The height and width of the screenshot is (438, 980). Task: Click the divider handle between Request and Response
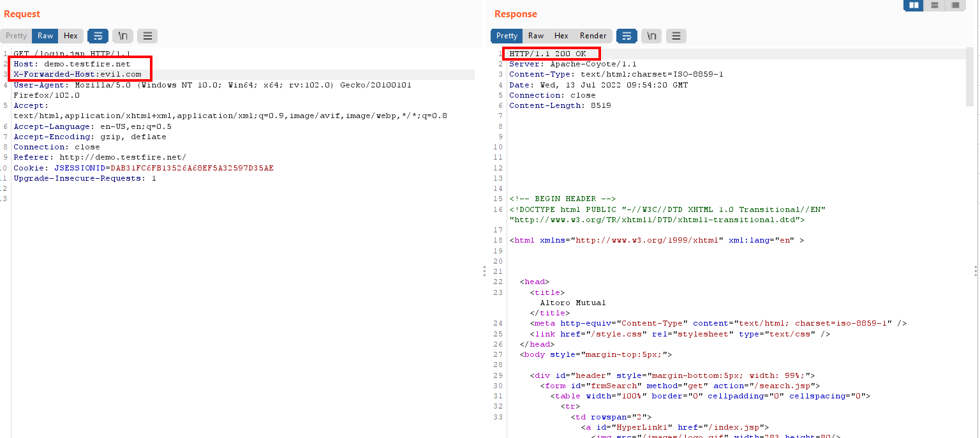tap(485, 271)
